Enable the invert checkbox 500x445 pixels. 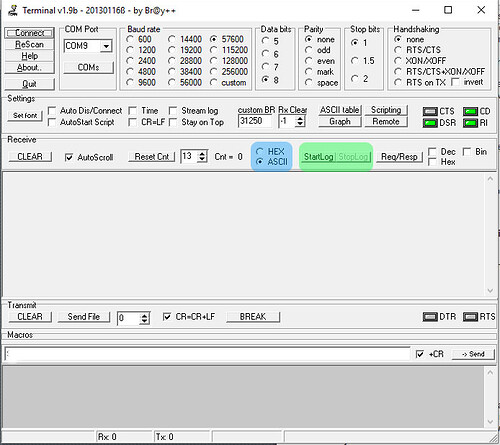coord(455,82)
